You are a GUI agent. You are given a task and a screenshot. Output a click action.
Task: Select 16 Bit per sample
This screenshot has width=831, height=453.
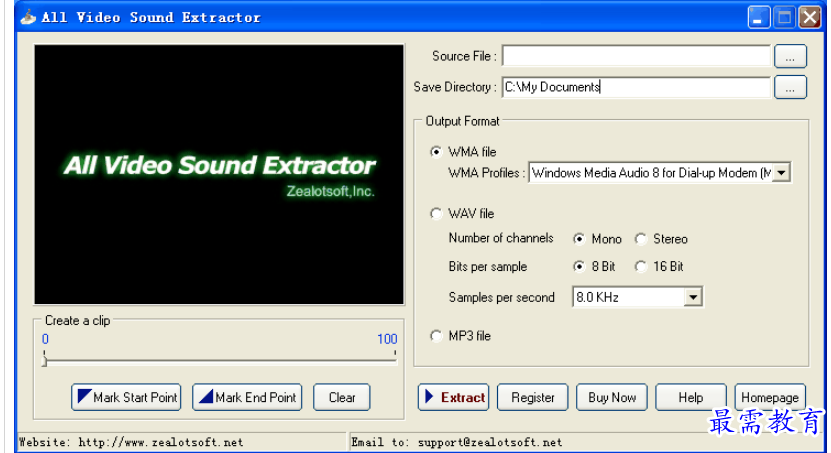pyautogui.click(x=641, y=267)
